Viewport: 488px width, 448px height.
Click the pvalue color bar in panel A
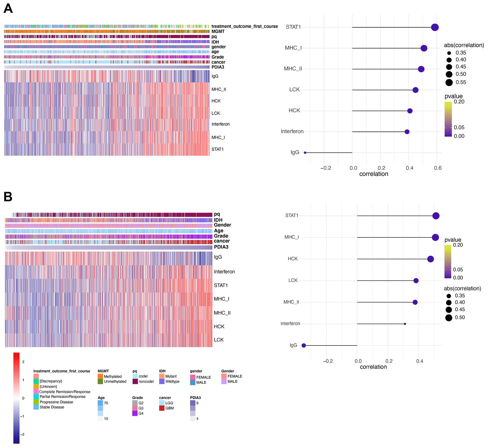[448, 119]
